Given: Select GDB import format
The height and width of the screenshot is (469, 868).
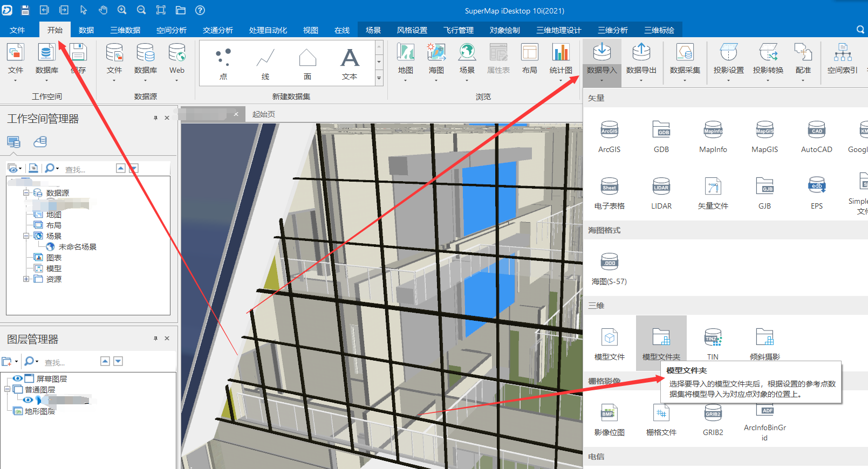Looking at the screenshot, I should click(x=661, y=137).
